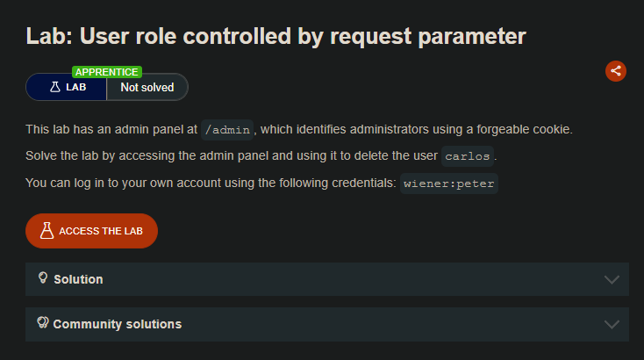This screenshot has height=360, width=644.
Task: Click the icon beside Community solutions
Action: coord(42,323)
